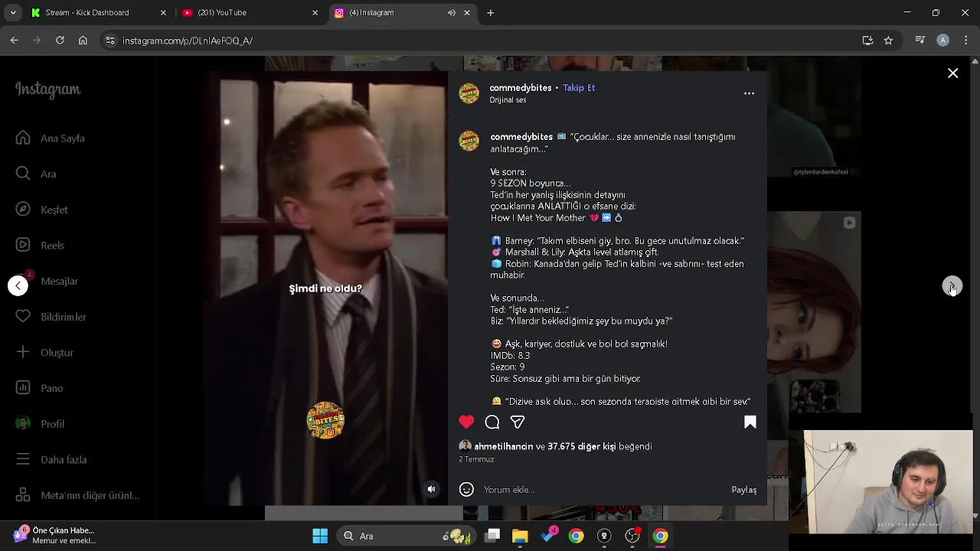Reload the current page
980x551 pixels.
(x=60, y=41)
